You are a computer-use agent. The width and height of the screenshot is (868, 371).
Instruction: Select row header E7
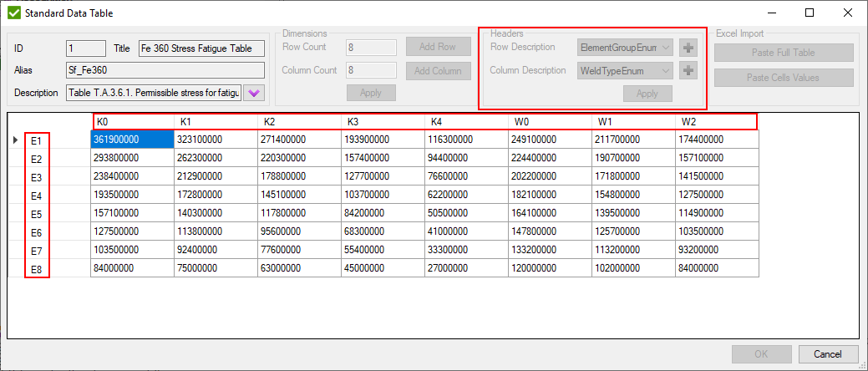pyautogui.click(x=50, y=251)
